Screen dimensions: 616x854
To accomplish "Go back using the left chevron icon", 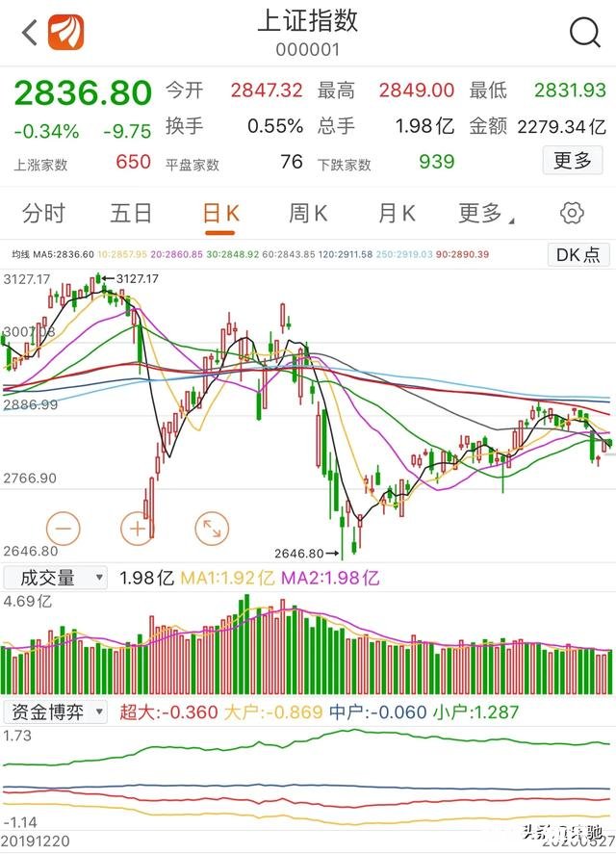I will point(19,32).
